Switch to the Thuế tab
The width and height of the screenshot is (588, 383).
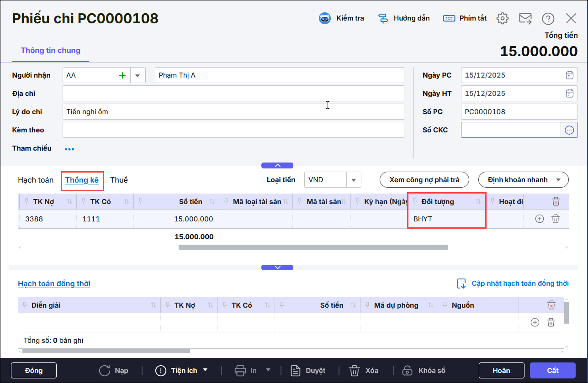click(119, 180)
